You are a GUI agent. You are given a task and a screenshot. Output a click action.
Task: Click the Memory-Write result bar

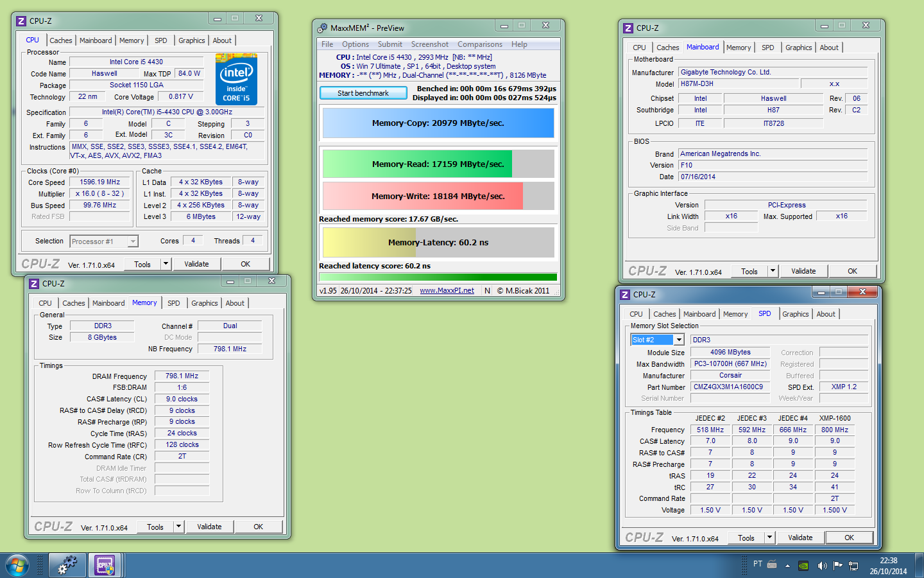[438, 196]
